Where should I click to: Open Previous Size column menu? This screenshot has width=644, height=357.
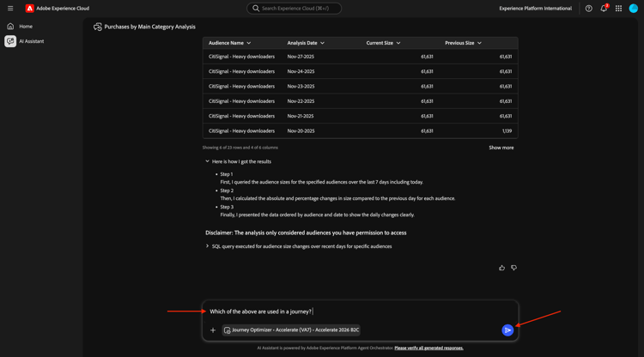tap(479, 43)
